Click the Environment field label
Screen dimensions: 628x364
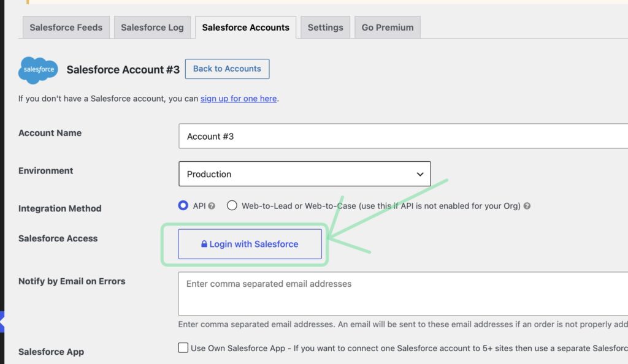(45, 171)
